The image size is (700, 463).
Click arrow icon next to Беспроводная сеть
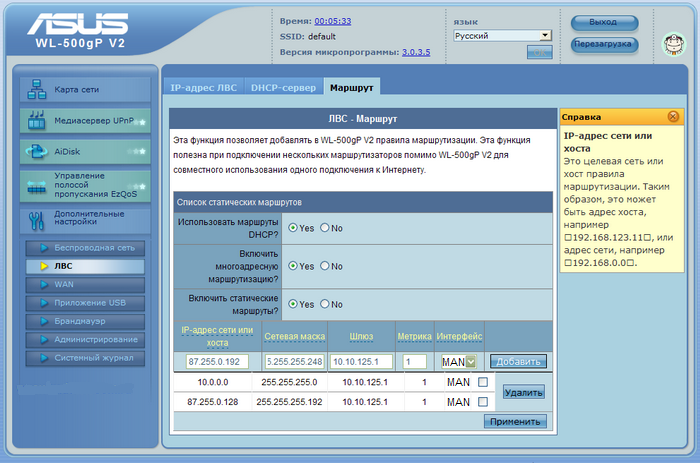click(44, 248)
